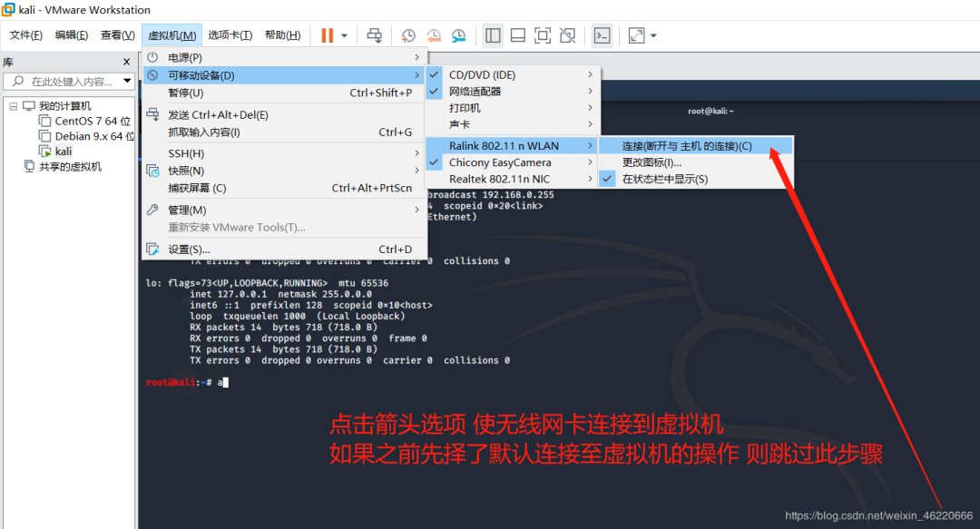Click the disc icon beside 可移动设备(D)

[152, 75]
